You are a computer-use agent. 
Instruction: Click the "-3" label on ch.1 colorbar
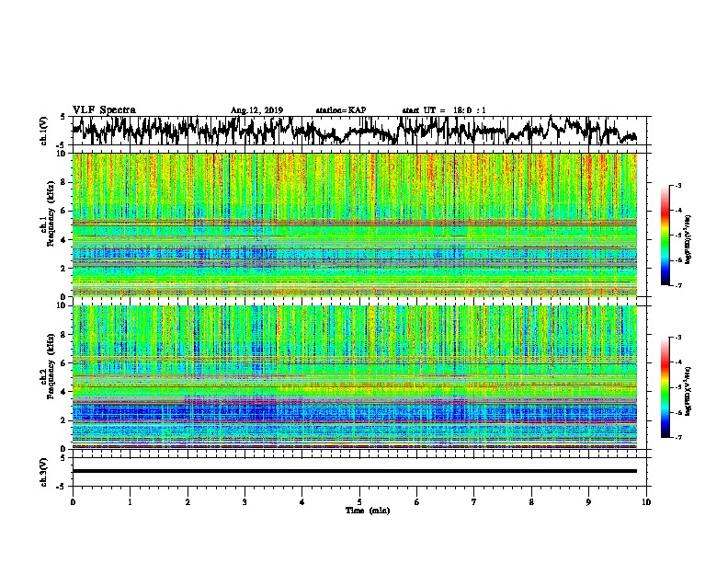pos(677,186)
